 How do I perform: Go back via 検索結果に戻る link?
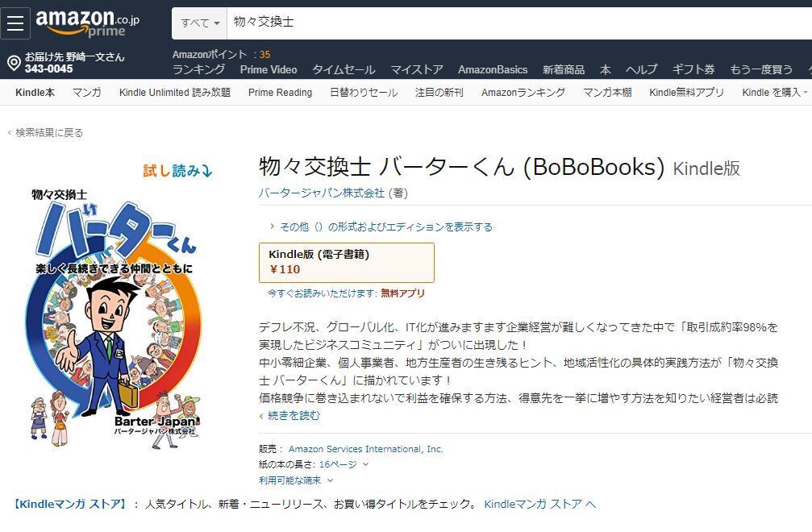coord(47,133)
